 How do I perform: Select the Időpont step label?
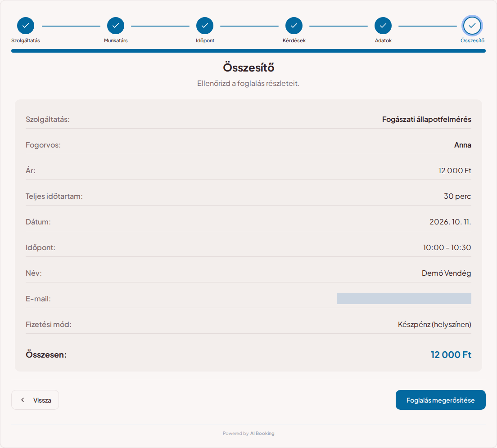205,40
